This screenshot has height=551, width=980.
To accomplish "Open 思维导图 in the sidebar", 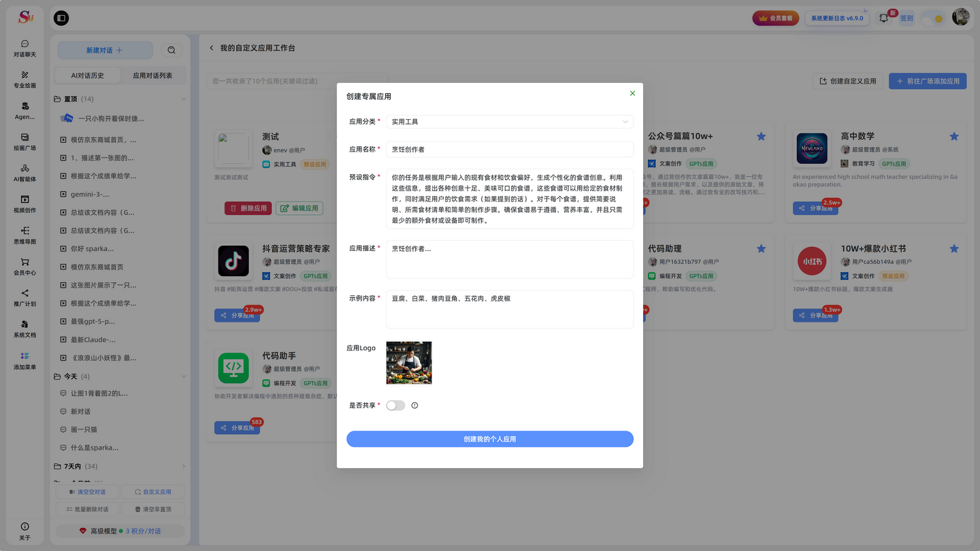I will pyautogui.click(x=24, y=235).
